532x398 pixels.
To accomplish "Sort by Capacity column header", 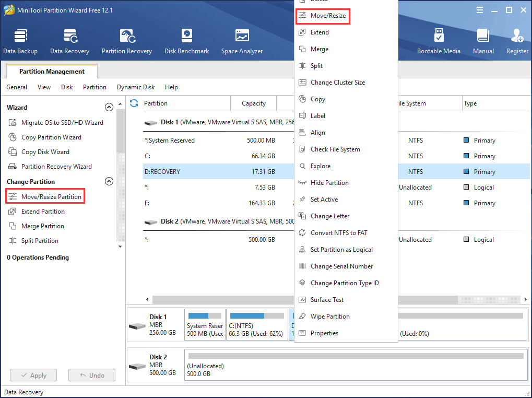I will tap(253, 103).
